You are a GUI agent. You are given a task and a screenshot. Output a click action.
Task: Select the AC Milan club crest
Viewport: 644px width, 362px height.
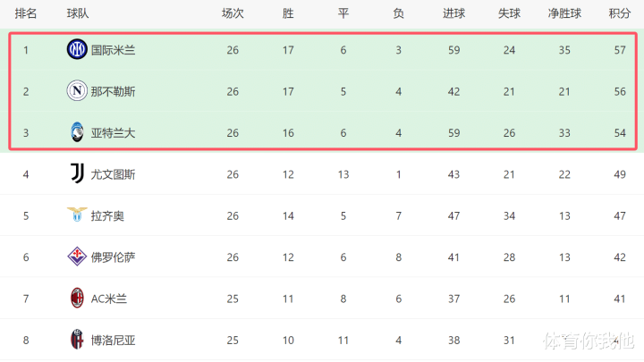coord(77,299)
